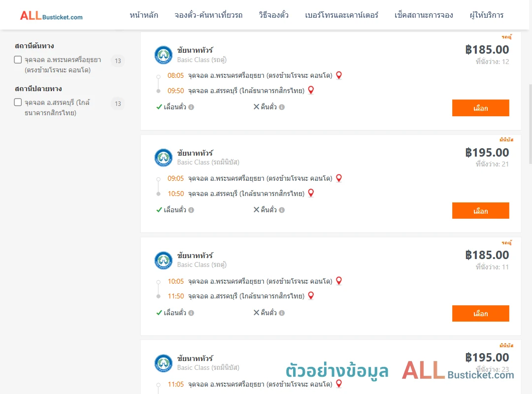Screen dimensions: 532x394
Task: Click operator logo on 10:05 trip
Action: point(164,261)
